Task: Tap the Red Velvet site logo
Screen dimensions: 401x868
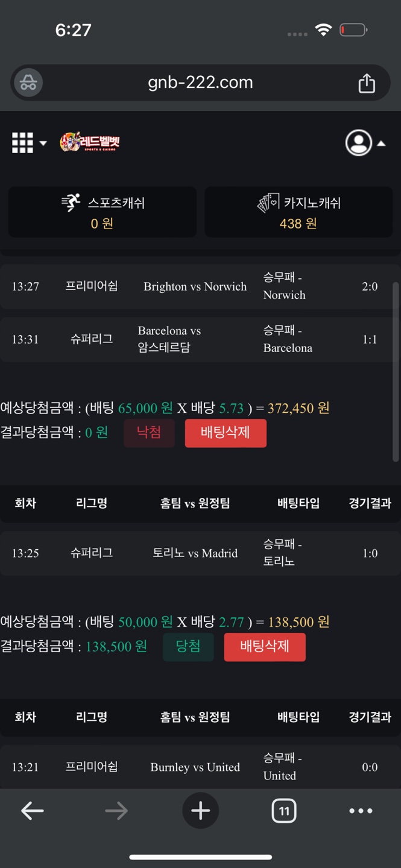Action: [90, 142]
